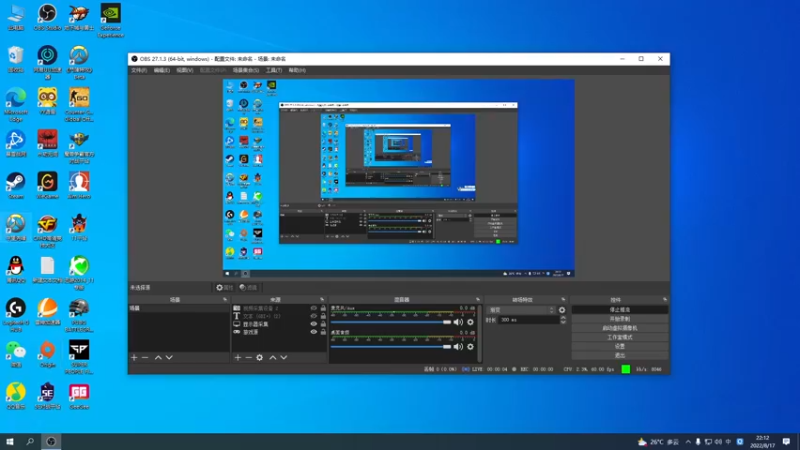Open 设置 settings from the Controls panel
The image size is (800, 450).
(620, 346)
